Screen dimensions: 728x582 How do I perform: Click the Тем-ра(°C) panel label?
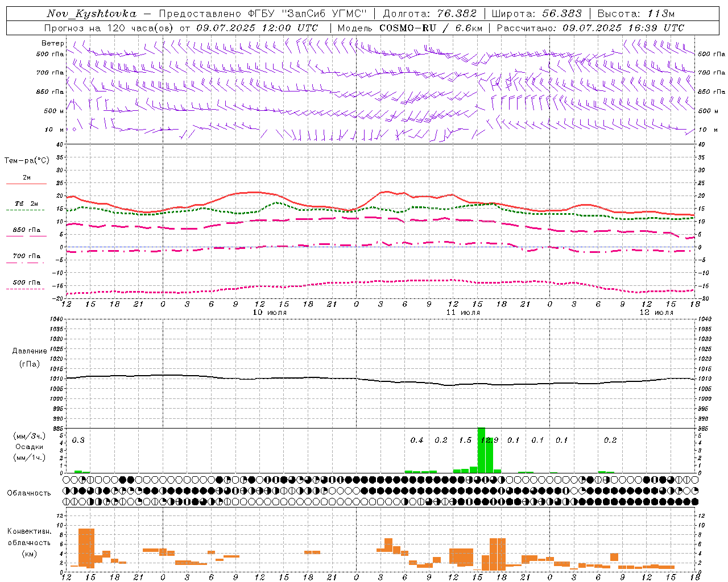coord(27,161)
